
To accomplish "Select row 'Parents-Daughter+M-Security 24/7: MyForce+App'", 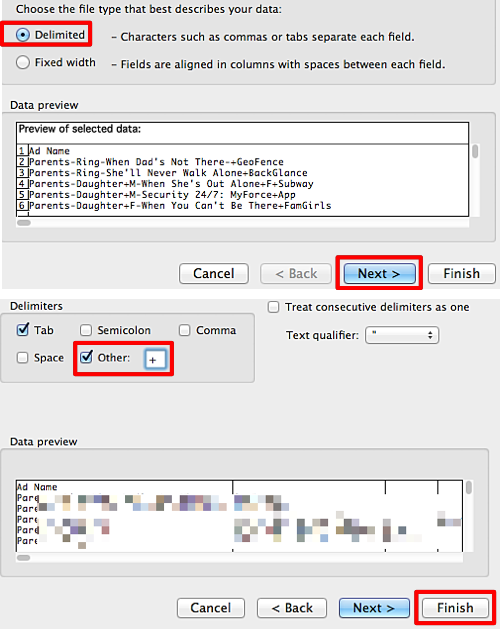I will tap(162, 195).
